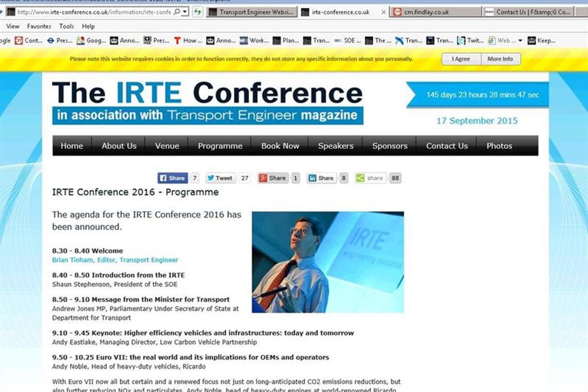Screen dimensions: 588x392
Task: Open the Programme navigation item
Action: [220, 146]
